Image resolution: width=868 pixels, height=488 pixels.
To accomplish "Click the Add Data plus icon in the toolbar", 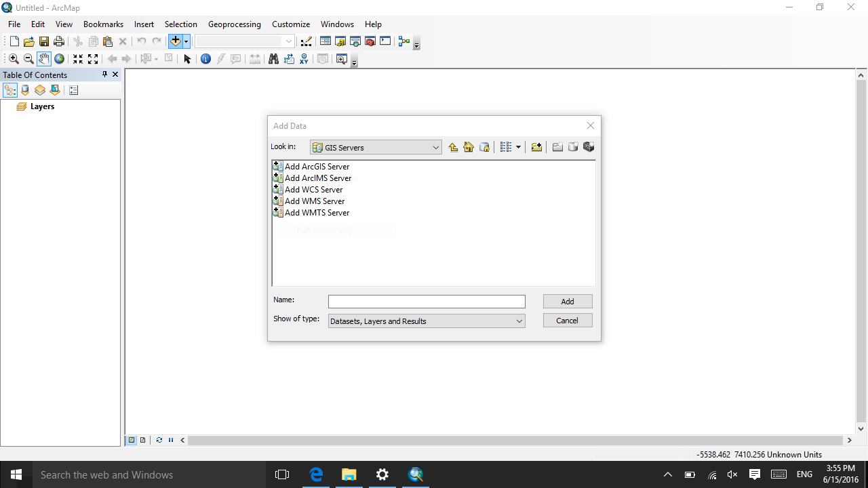I will 175,41.
